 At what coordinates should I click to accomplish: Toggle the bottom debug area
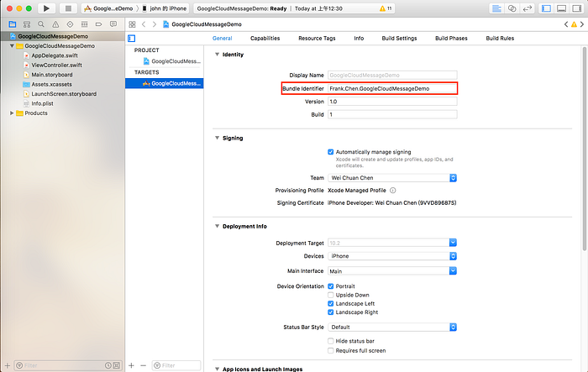click(x=561, y=8)
